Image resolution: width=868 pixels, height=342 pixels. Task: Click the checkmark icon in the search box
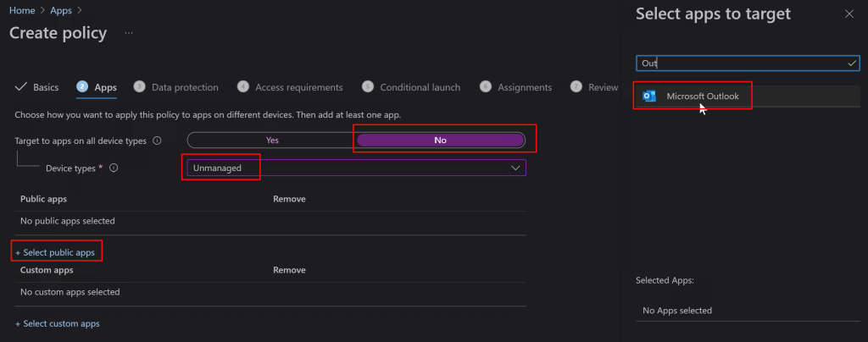pos(852,63)
